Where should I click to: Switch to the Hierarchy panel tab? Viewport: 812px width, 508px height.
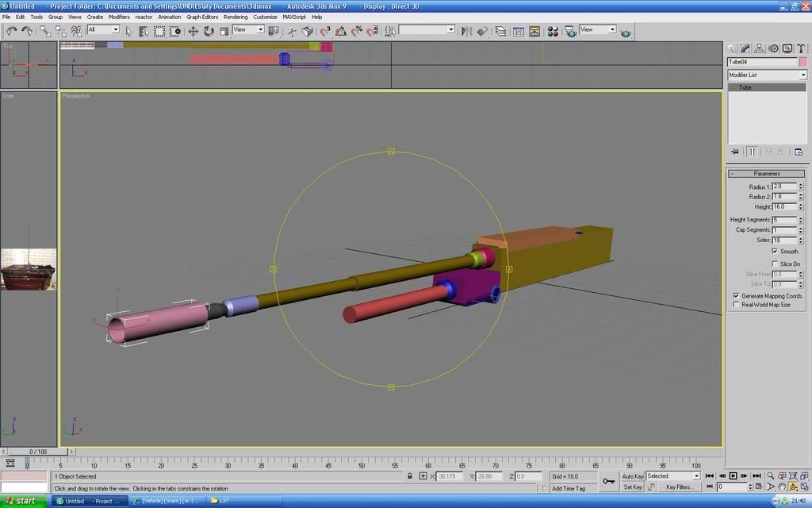point(760,48)
